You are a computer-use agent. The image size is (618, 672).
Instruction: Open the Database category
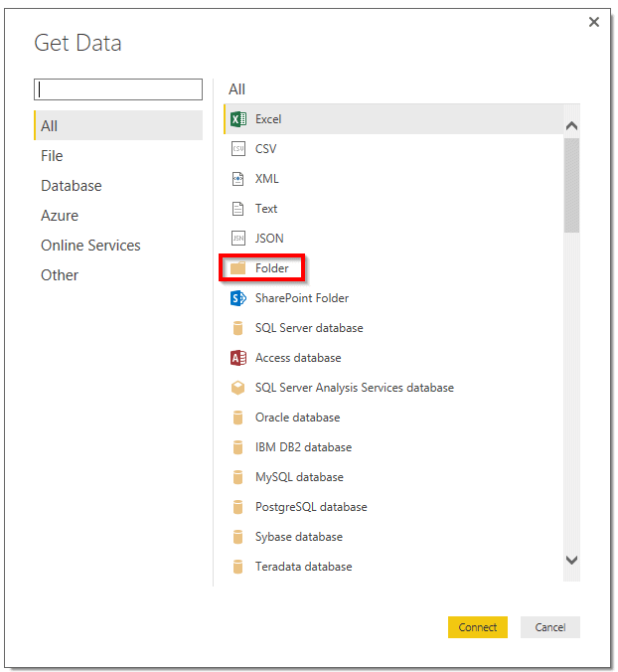point(71,186)
